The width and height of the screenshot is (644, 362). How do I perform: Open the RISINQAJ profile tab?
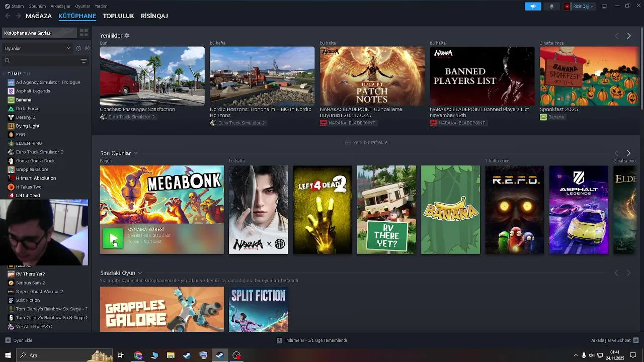pos(154,16)
